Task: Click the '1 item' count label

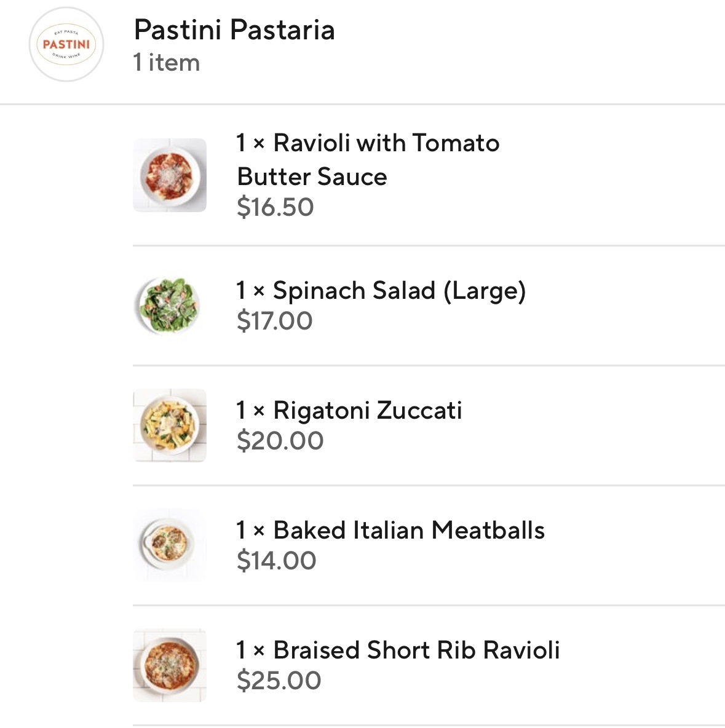Action: coord(167,63)
